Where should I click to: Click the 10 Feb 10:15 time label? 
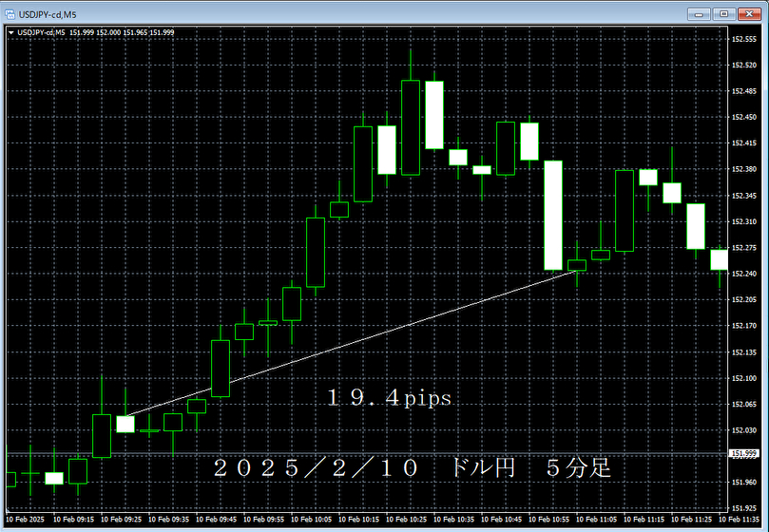click(x=359, y=520)
